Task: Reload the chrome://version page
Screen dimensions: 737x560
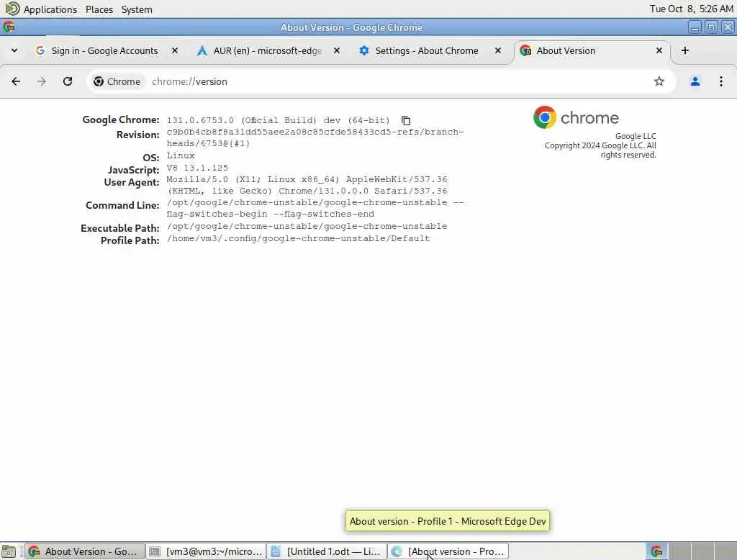Action: point(68,81)
